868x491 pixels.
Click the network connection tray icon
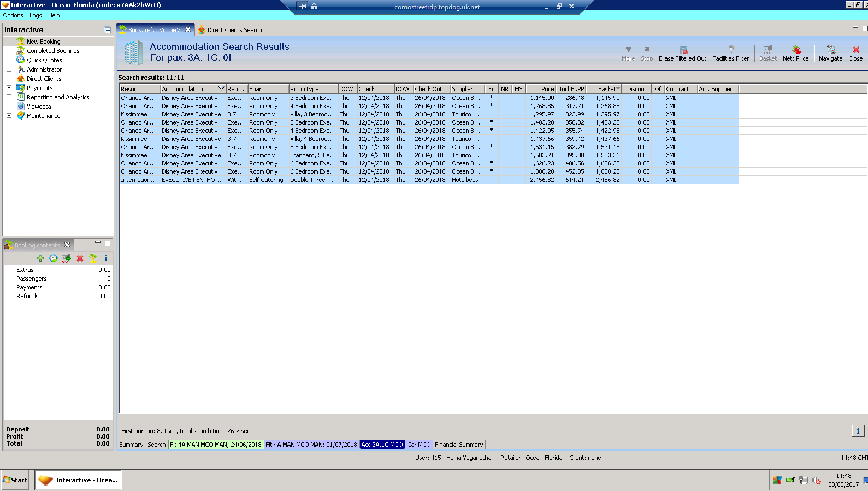(804, 481)
